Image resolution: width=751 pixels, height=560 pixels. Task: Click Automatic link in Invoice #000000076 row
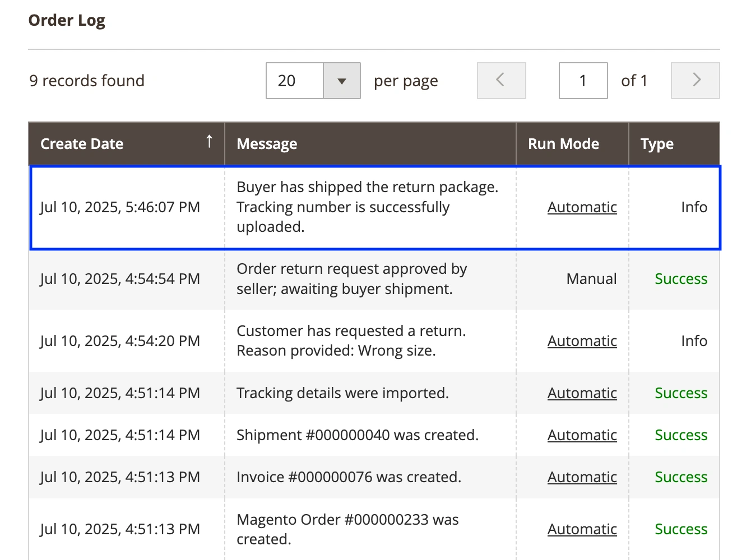pos(582,477)
